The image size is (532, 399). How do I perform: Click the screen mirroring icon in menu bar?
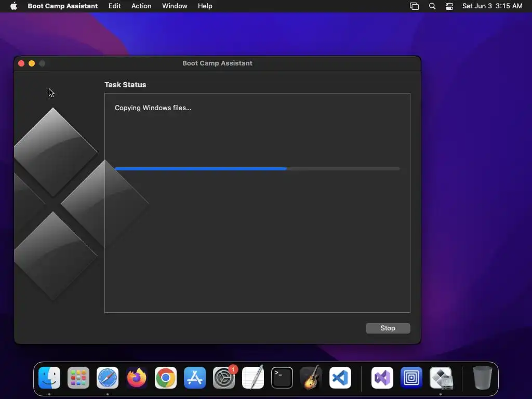(414, 6)
